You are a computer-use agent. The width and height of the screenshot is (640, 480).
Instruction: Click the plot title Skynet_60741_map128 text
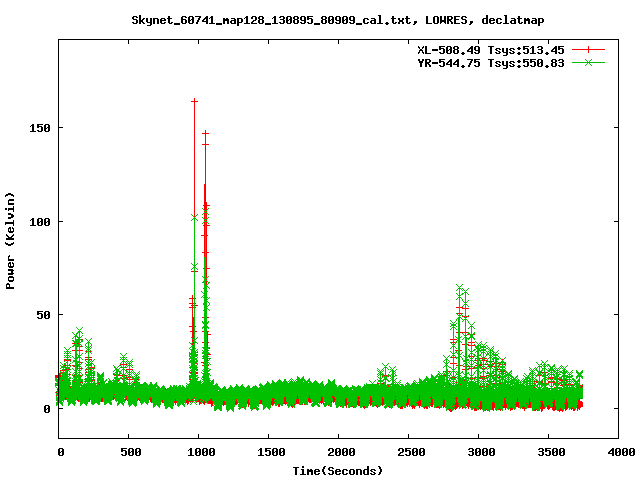(x=338, y=20)
